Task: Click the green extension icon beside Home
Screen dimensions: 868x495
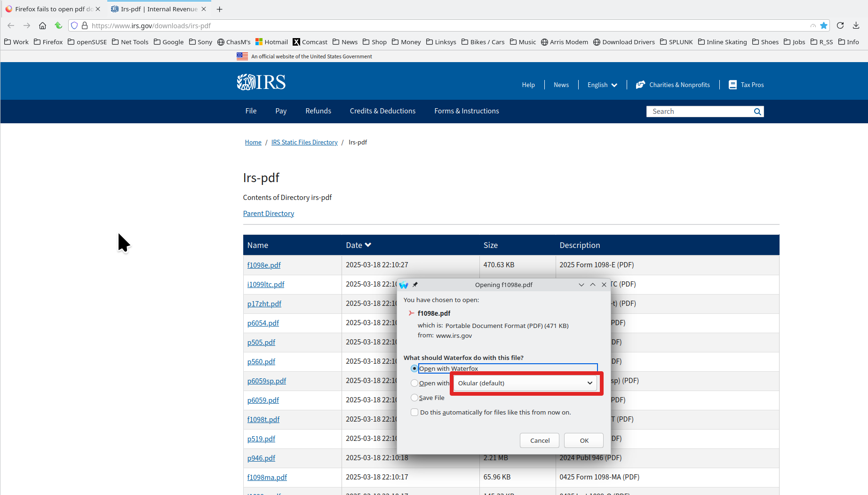Action: tap(58, 25)
